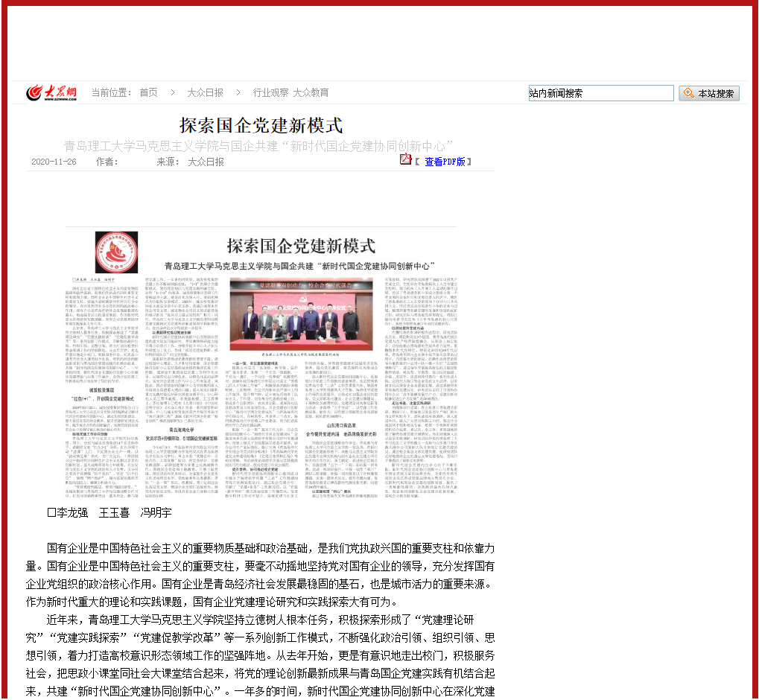The image size is (759, 700).
Task: Click the article headline 探索国企党建新模式
Action: pos(261,125)
